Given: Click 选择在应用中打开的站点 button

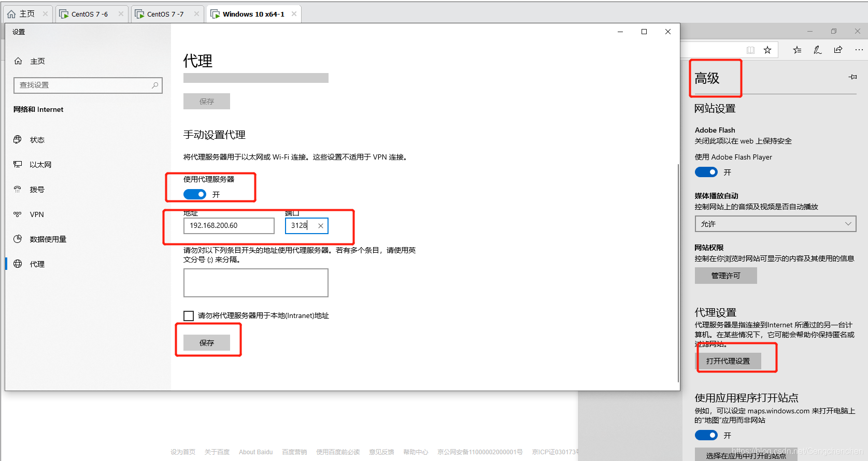Looking at the screenshot, I should pyautogui.click(x=746, y=455).
